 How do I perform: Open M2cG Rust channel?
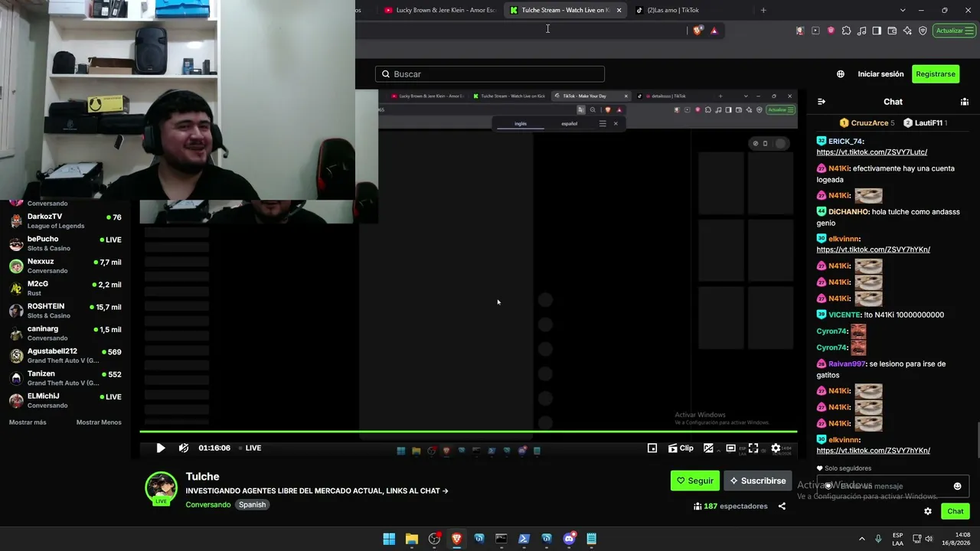[65, 288]
